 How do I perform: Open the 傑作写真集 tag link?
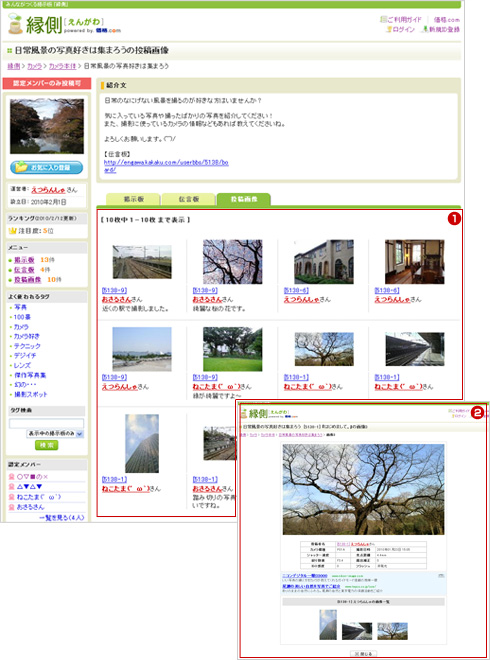click(30, 375)
